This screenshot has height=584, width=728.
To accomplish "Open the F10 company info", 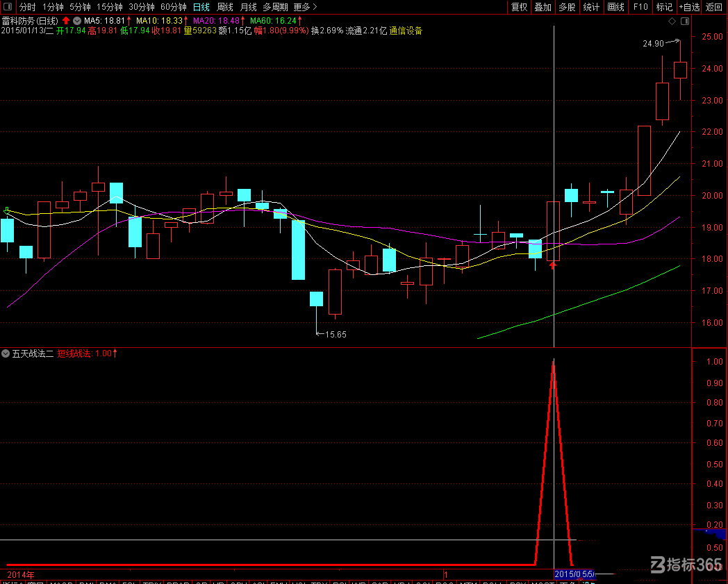I will point(640,7).
